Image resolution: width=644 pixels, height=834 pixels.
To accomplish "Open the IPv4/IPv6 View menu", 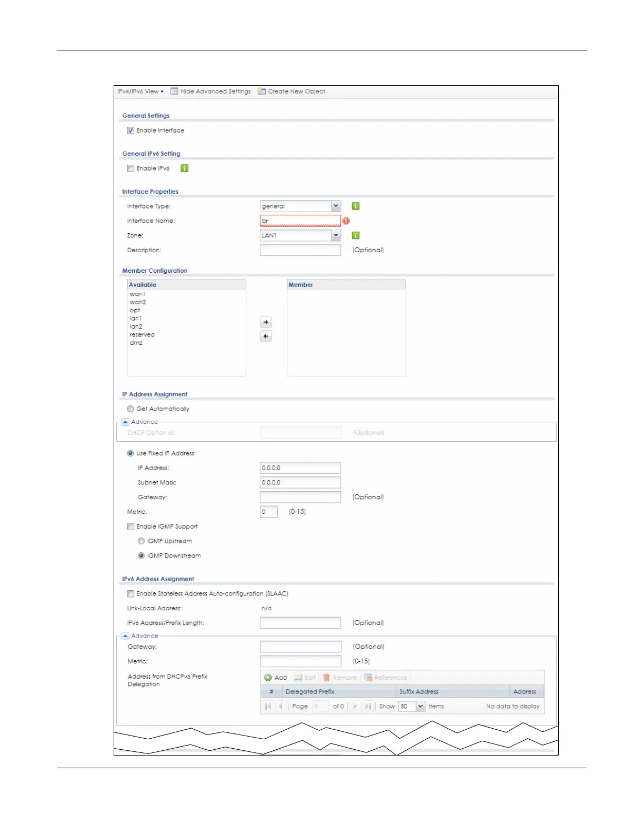I will click(140, 92).
